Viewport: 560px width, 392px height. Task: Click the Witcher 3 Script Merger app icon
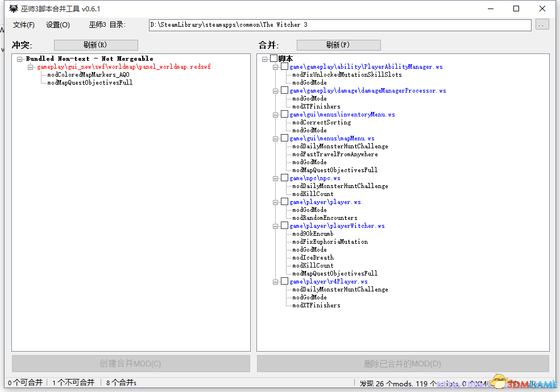pos(14,9)
